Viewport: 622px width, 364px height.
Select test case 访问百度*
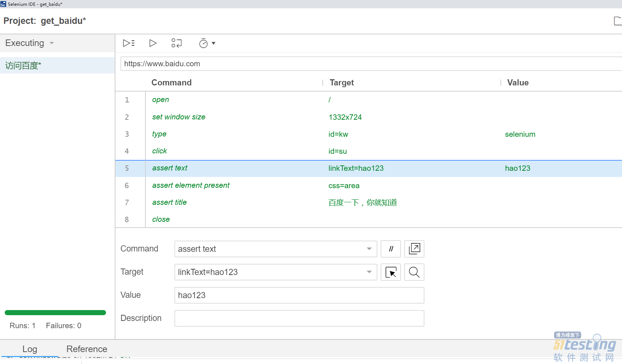pyautogui.click(x=58, y=65)
